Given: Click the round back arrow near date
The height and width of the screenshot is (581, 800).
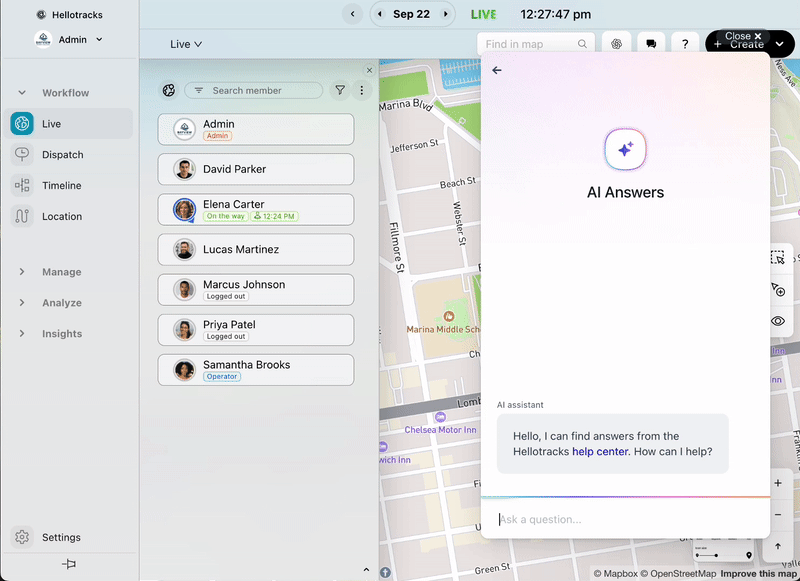Looking at the screenshot, I should (353, 14).
